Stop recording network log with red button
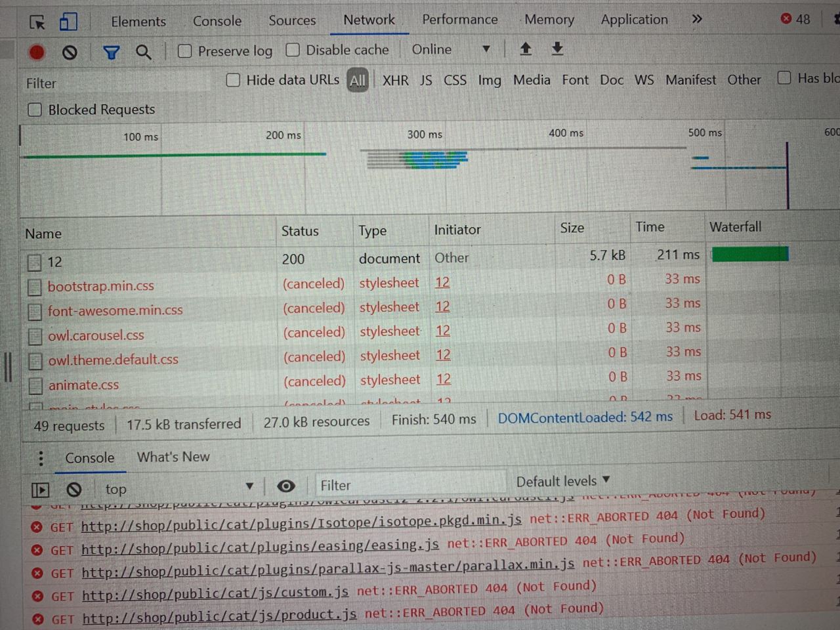840x630 pixels. tap(37, 52)
